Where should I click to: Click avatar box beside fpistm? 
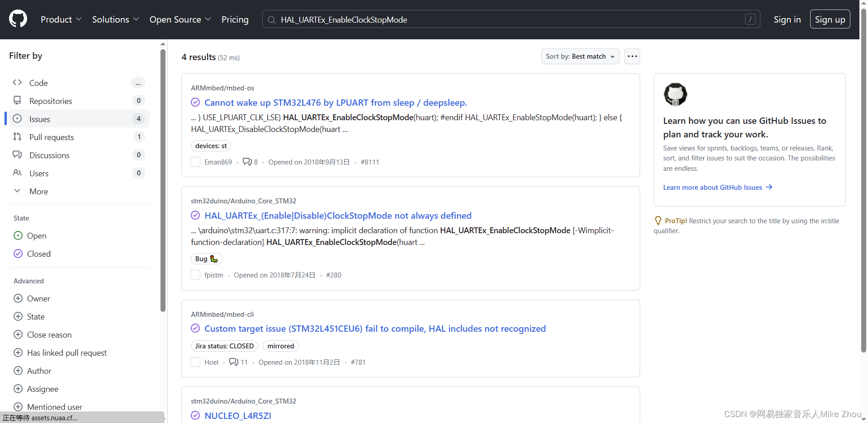195,275
